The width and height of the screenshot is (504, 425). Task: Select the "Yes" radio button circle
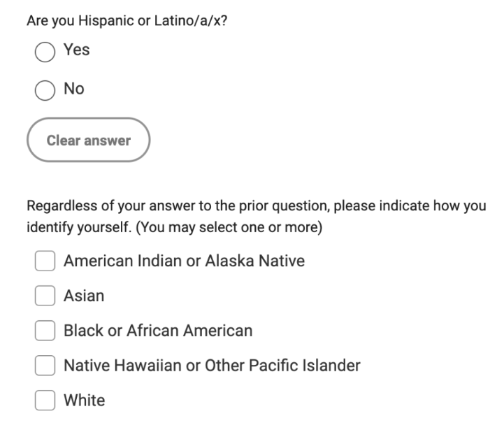[x=45, y=52]
